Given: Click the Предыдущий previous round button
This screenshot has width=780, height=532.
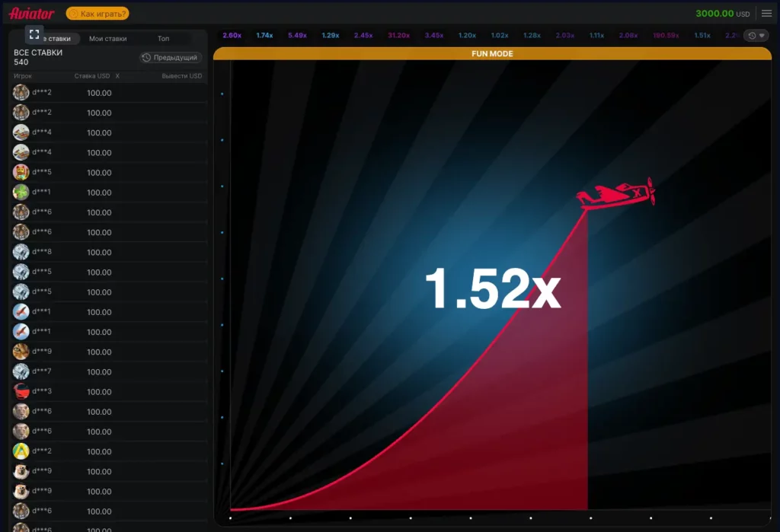Looking at the screenshot, I should (x=171, y=58).
